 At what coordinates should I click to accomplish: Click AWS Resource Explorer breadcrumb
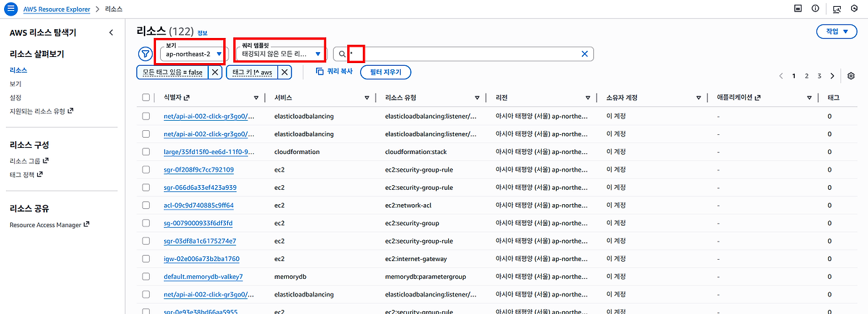tap(56, 9)
